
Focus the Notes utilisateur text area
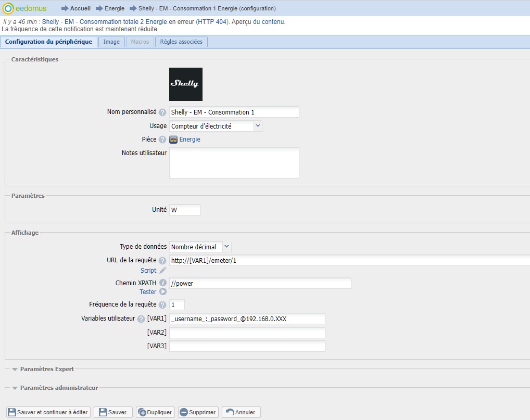click(234, 163)
